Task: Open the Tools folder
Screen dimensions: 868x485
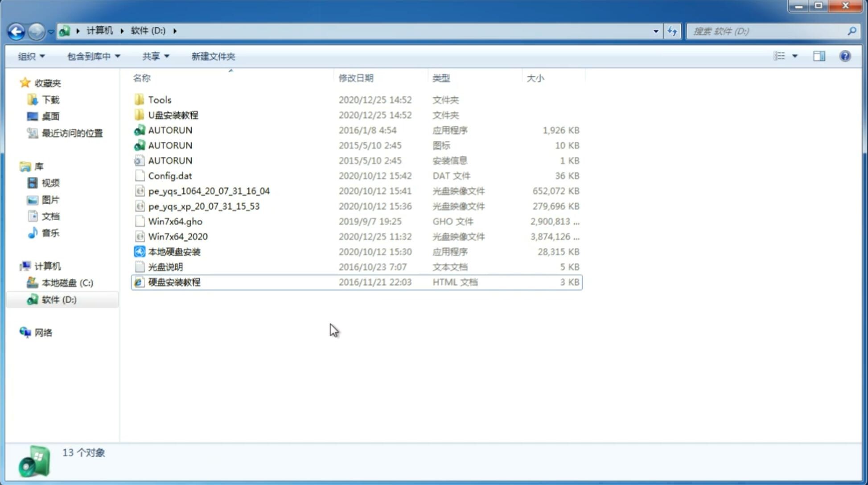Action: [159, 99]
